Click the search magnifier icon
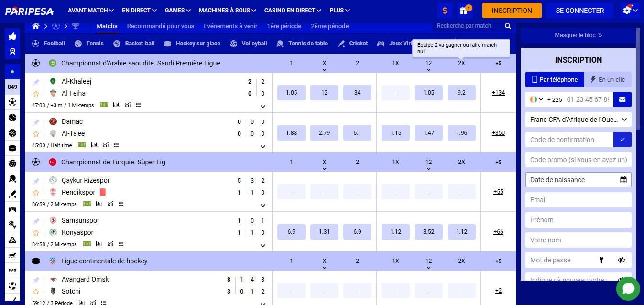The width and height of the screenshot is (644, 305). click(x=508, y=26)
